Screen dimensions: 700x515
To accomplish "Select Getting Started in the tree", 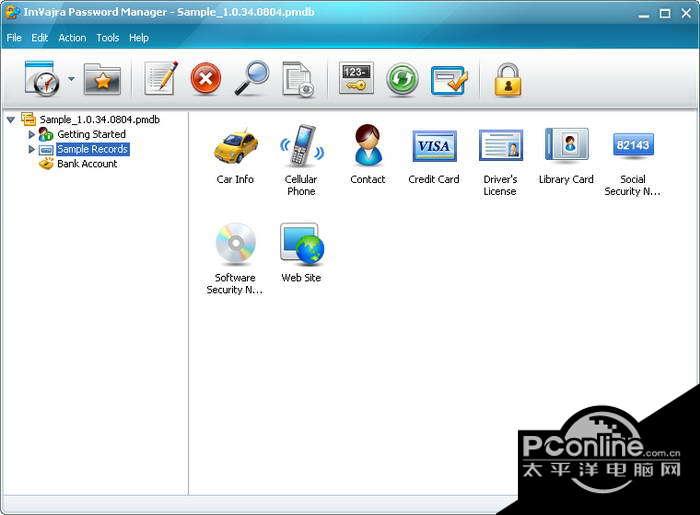I will click(92, 134).
